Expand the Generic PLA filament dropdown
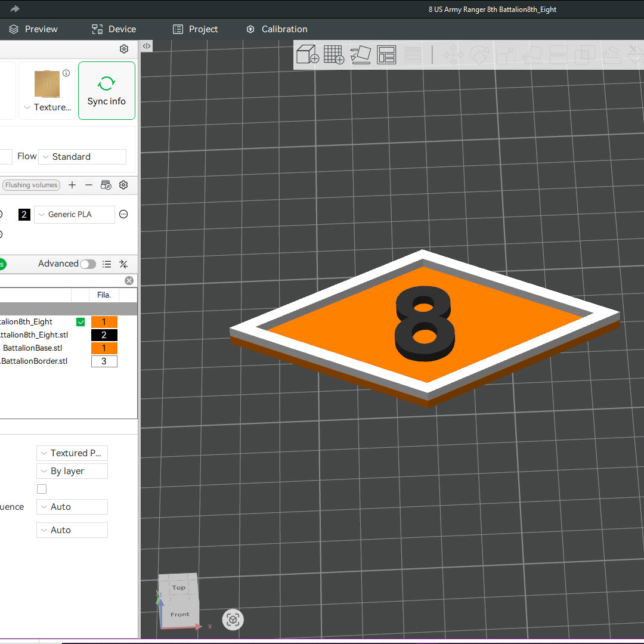Image resolution: width=644 pixels, height=644 pixels. (x=74, y=215)
